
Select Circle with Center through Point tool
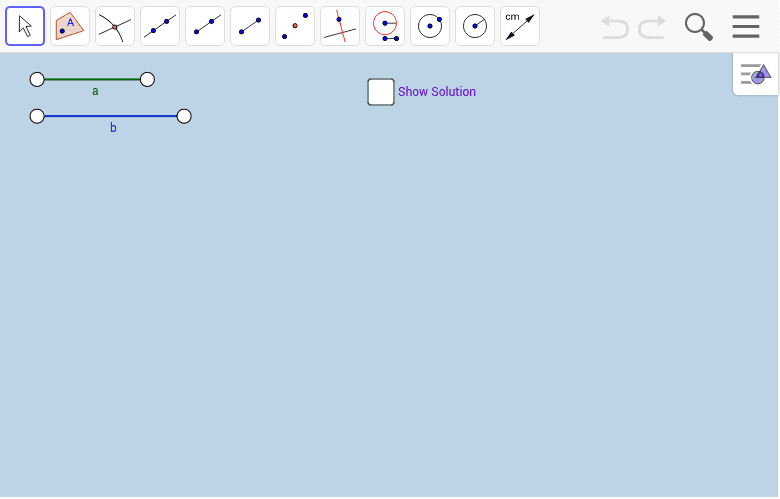point(430,26)
